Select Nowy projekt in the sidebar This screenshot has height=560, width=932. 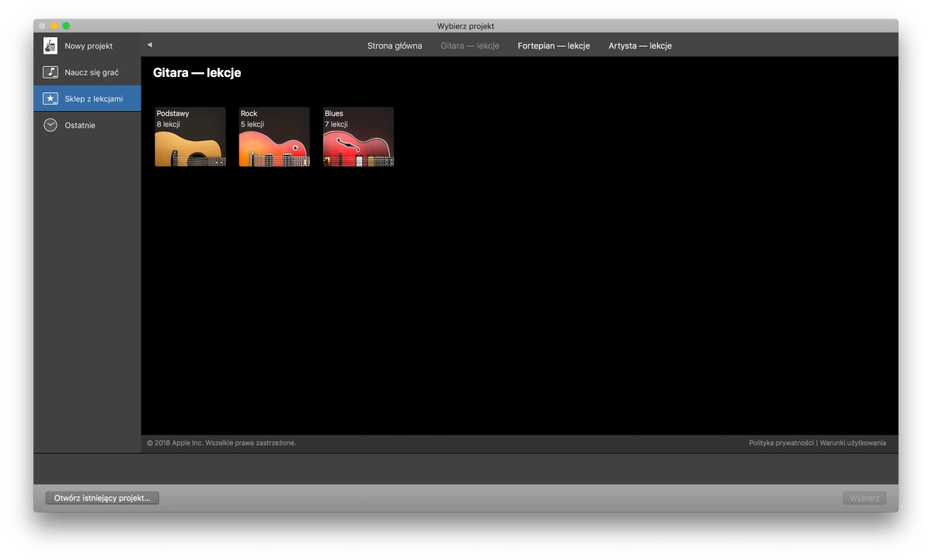(87, 46)
